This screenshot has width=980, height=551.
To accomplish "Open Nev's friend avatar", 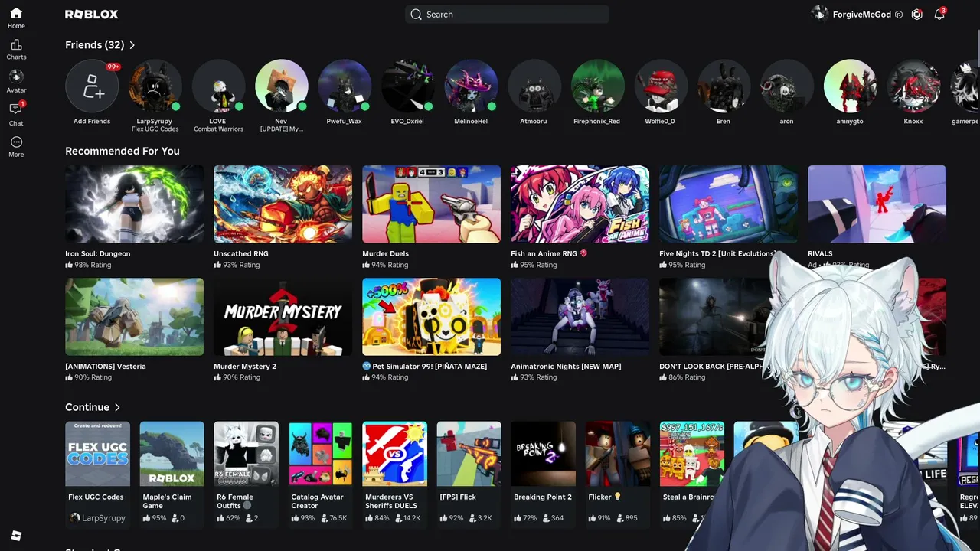I will [281, 86].
